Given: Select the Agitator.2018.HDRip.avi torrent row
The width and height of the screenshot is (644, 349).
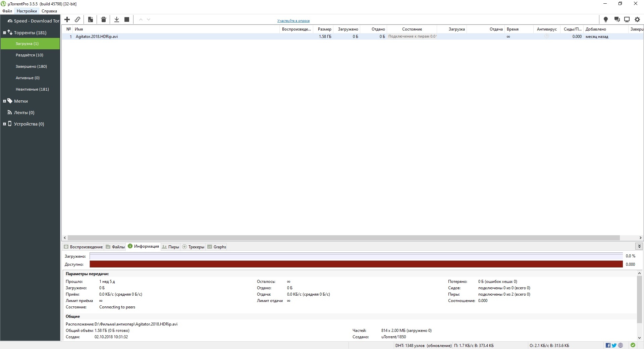Looking at the screenshot, I should click(352, 37).
